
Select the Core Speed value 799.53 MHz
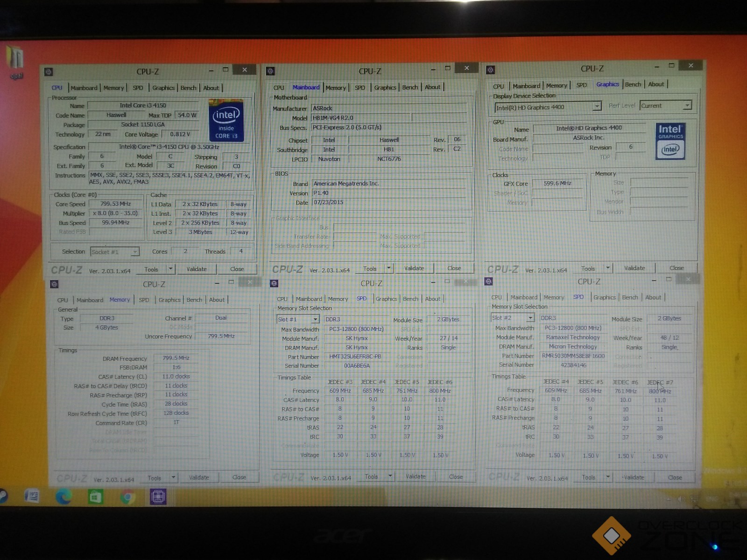(x=116, y=204)
